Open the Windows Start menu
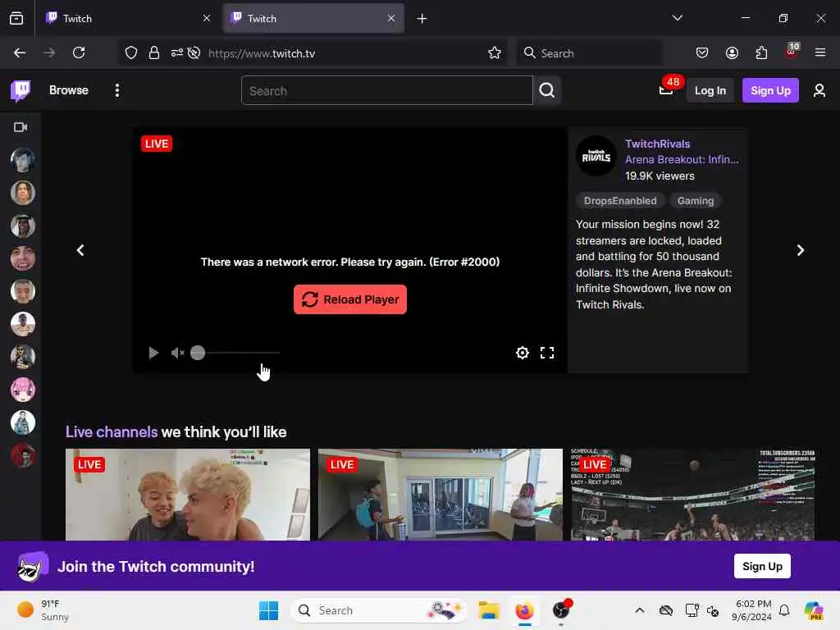The image size is (840, 630). (268, 610)
